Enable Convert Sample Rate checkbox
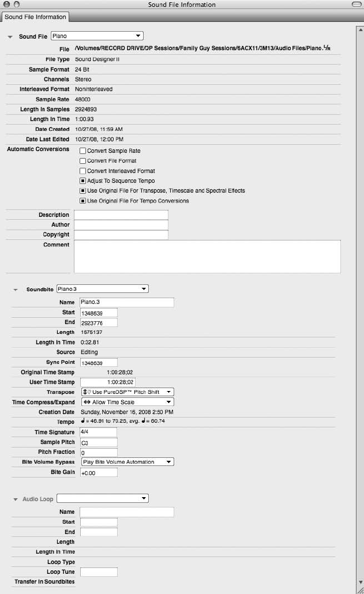The height and width of the screenshot is (594, 364). coord(82,151)
